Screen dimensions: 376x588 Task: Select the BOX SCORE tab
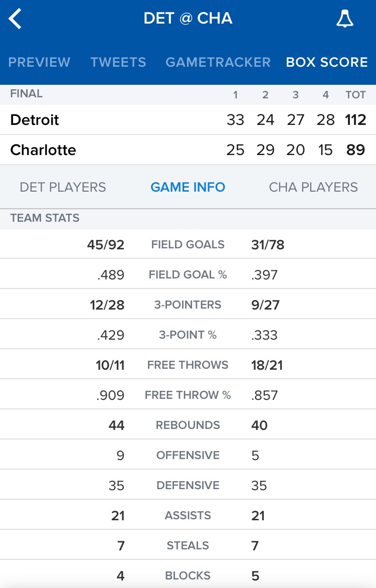click(x=327, y=62)
